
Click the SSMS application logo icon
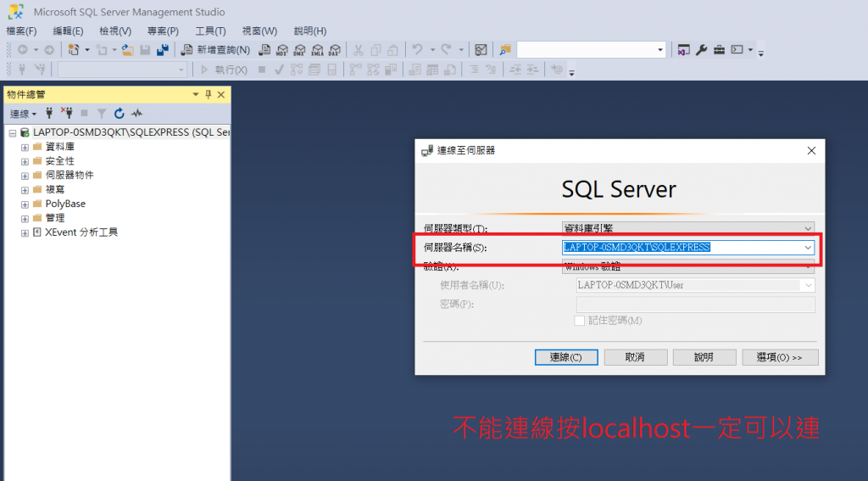pyautogui.click(x=16, y=12)
